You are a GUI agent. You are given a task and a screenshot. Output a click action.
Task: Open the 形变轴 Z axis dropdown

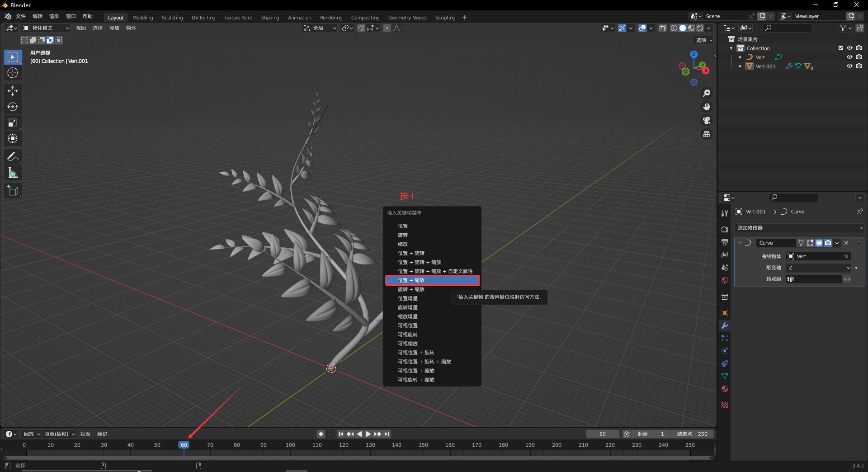tap(819, 268)
